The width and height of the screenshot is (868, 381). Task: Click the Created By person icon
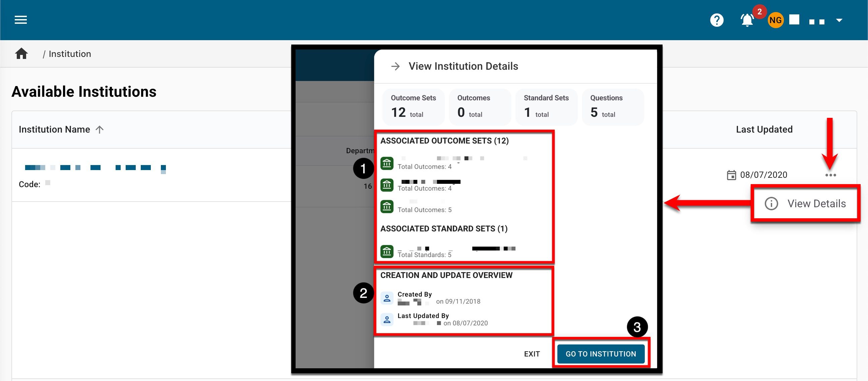click(387, 298)
